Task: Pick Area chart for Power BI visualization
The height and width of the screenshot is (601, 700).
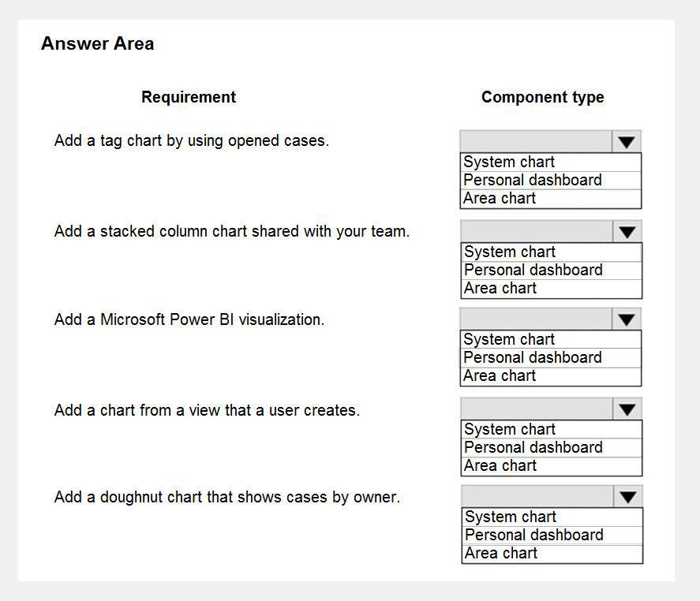Action: pyautogui.click(x=500, y=376)
